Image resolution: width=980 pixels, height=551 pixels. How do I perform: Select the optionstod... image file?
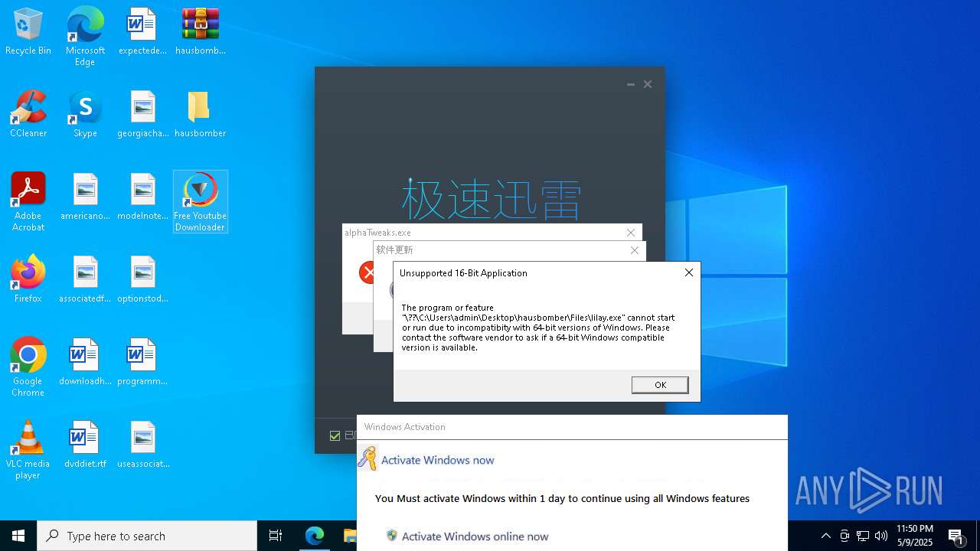pyautogui.click(x=142, y=280)
